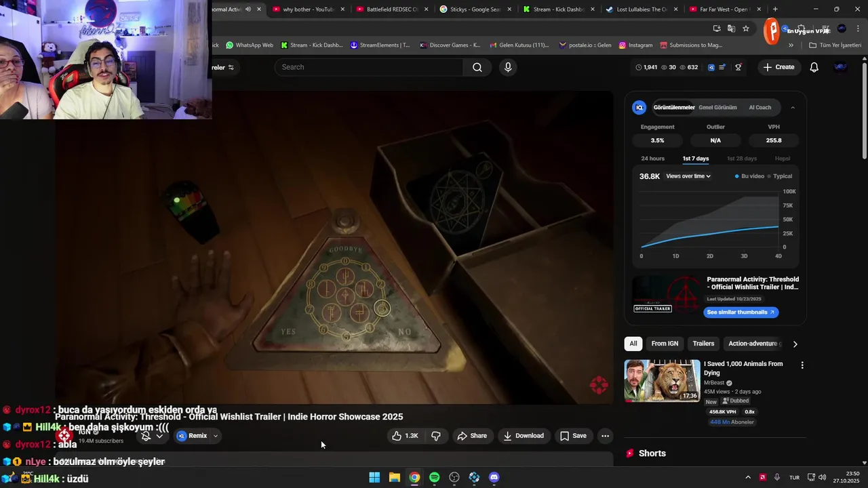Open Stream - Kick Dashboard bookmark

coord(311,45)
